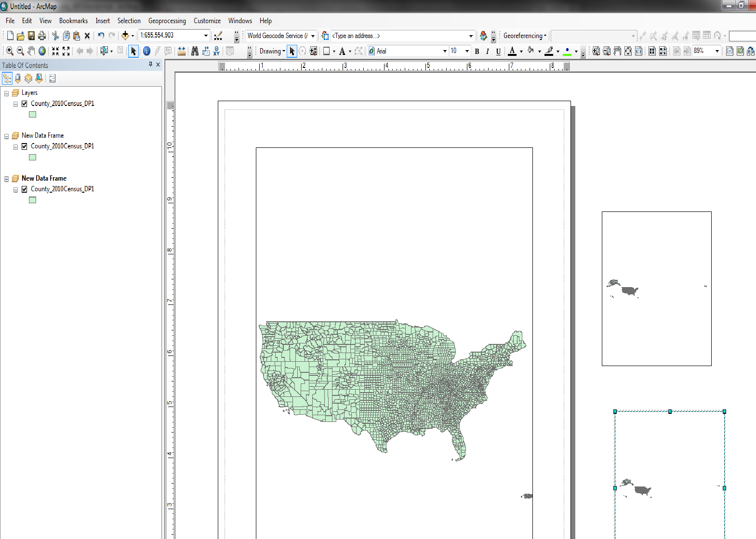Select the upper right inset data frame

[x=656, y=289]
